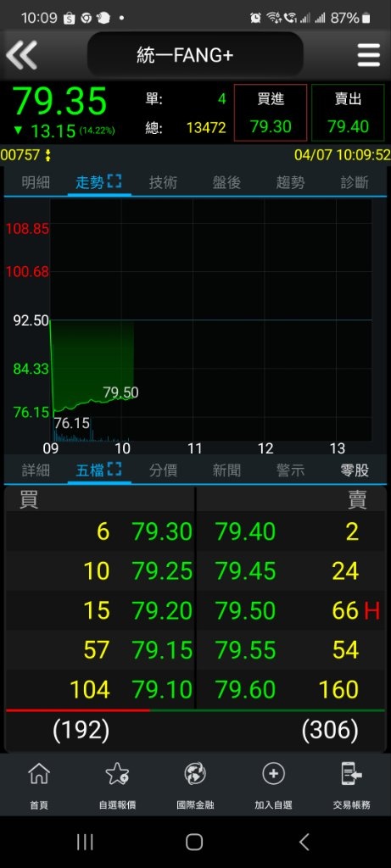Open the 明細 tab
The image size is (391, 868).
[36, 182]
